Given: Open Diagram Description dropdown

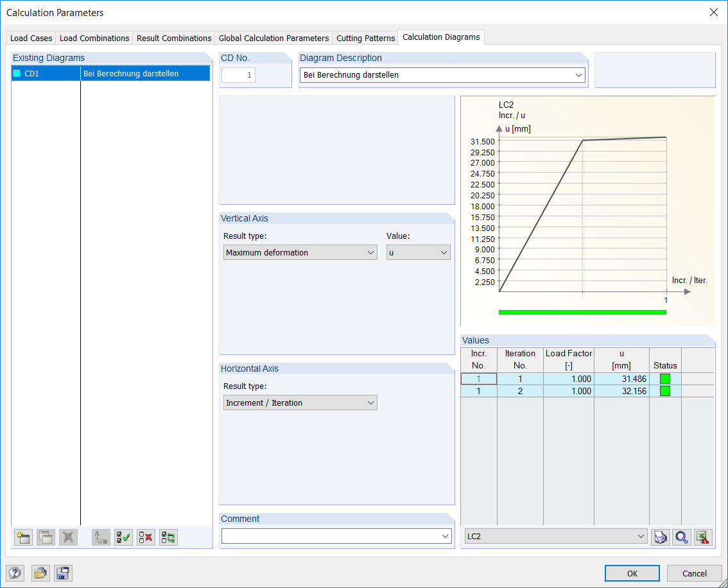Looking at the screenshot, I should (578, 75).
